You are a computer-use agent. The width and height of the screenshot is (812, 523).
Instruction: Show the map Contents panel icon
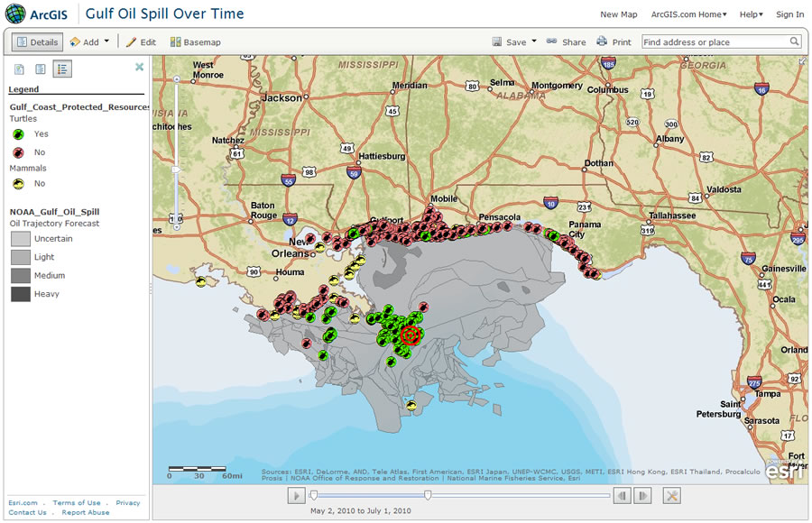click(x=41, y=69)
